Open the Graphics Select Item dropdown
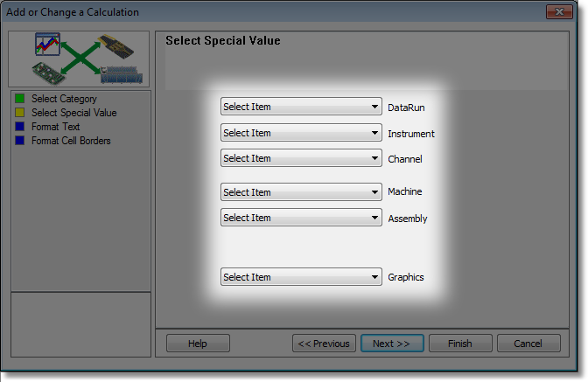The width and height of the screenshot is (588, 382). tap(301, 277)
